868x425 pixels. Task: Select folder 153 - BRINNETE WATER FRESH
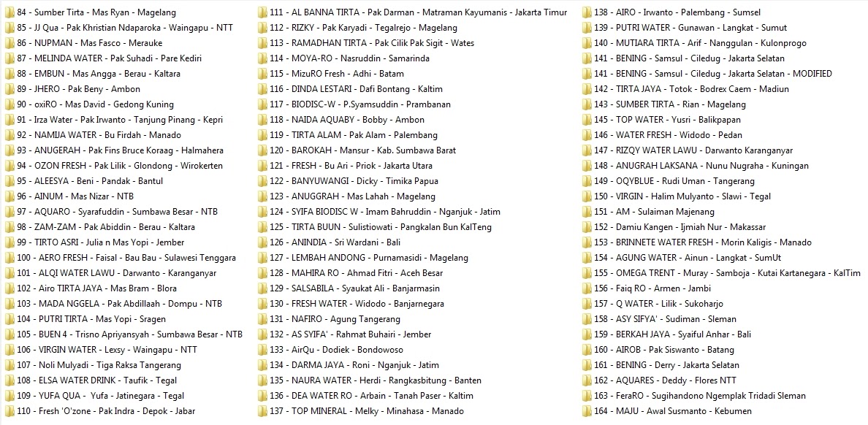click(x=698, y=242)
